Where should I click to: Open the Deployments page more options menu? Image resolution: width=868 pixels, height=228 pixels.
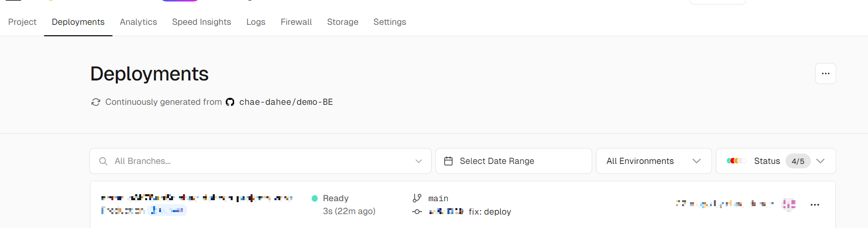[825, 74]
